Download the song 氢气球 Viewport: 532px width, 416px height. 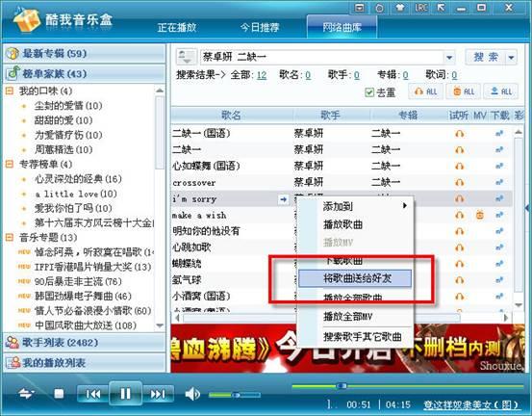(x=499, y=280)
